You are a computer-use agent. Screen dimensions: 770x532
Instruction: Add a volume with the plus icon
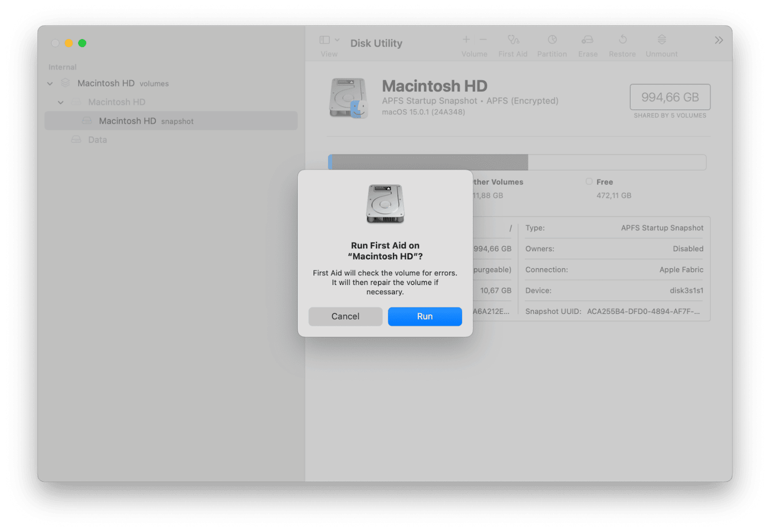point(466,40)
